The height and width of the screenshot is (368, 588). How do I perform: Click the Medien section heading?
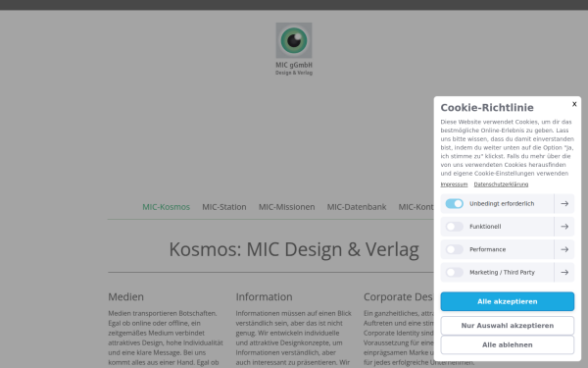click(x=126, y=296)
